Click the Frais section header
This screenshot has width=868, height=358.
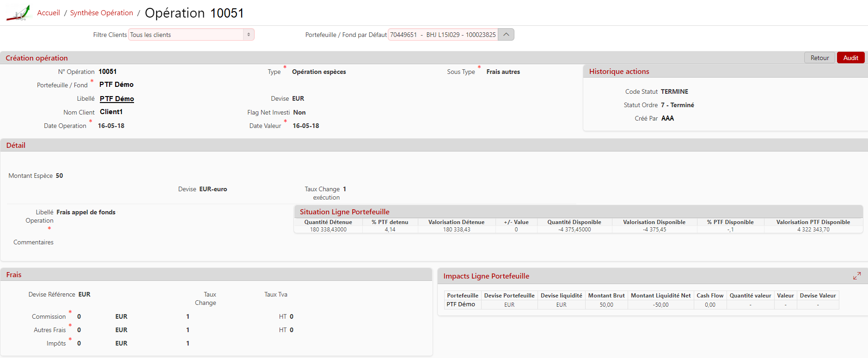tap(14, 274)
